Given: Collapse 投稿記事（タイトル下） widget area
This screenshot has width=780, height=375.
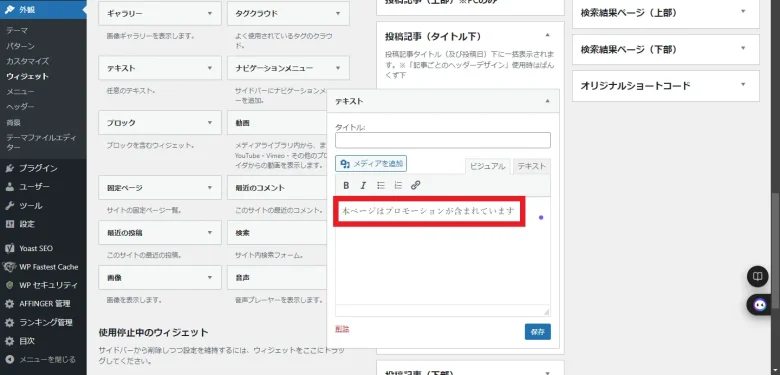Looking at the screenshot, I should tap(548, 35).
